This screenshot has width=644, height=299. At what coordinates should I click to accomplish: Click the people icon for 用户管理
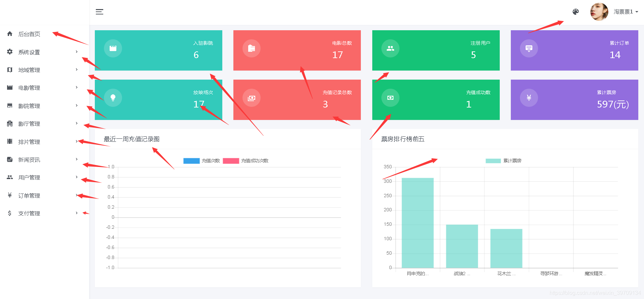tap(10, 177)
